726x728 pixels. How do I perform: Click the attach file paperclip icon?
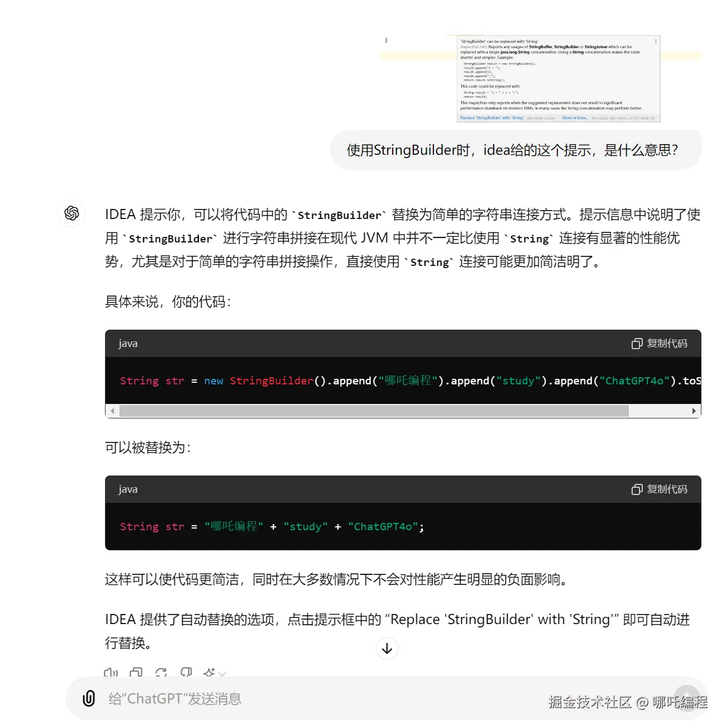point(89,698)
